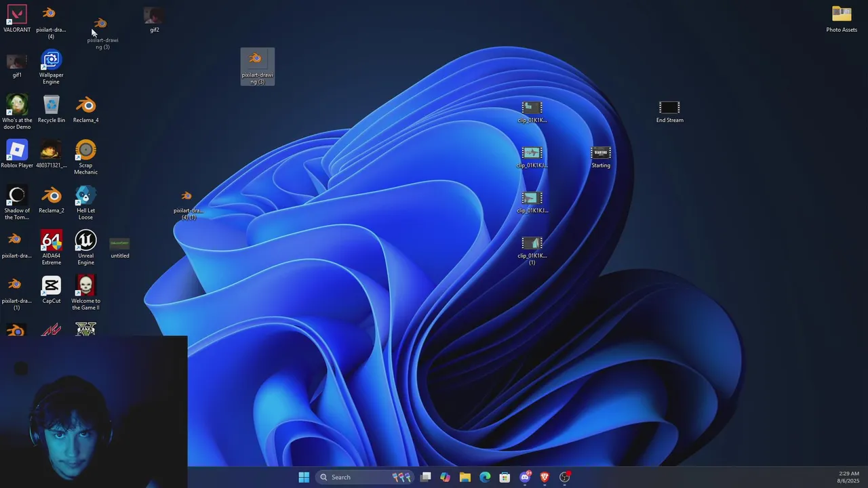Select the End Stream video file

[x=669, y=112]
